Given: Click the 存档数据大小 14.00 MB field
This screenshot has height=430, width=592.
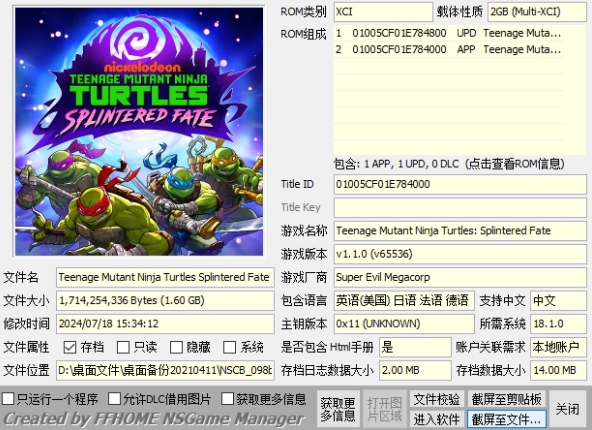Looking at the screenshot, I should pyautogui.click(x=558, y=370).
